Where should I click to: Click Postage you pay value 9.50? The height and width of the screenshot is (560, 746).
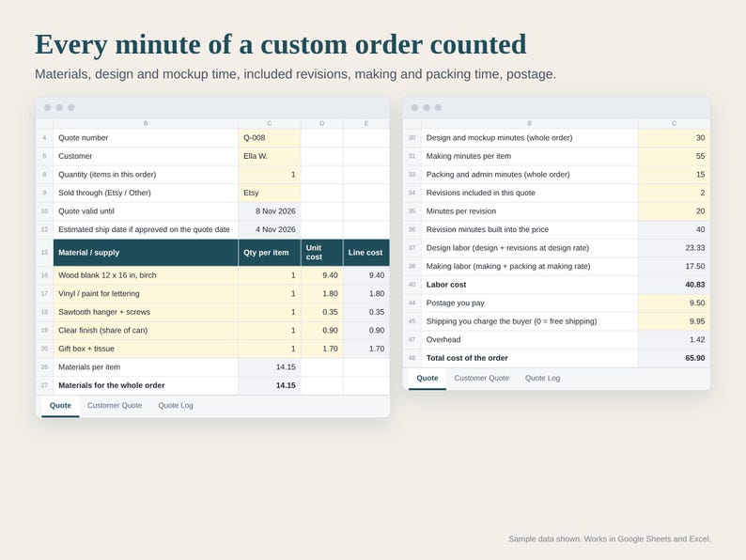coord(675,303)
